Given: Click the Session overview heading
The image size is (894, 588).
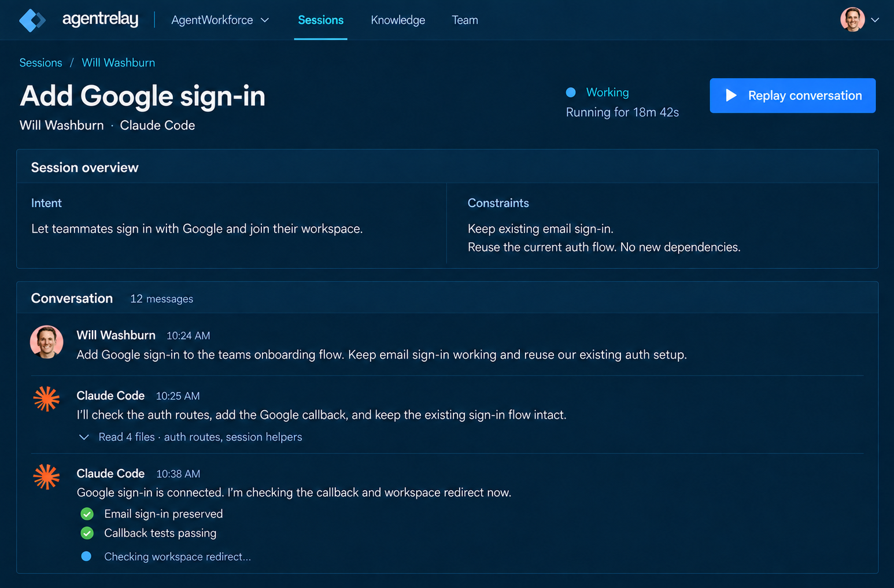Looking at the screenshot, I should (84, 168).
